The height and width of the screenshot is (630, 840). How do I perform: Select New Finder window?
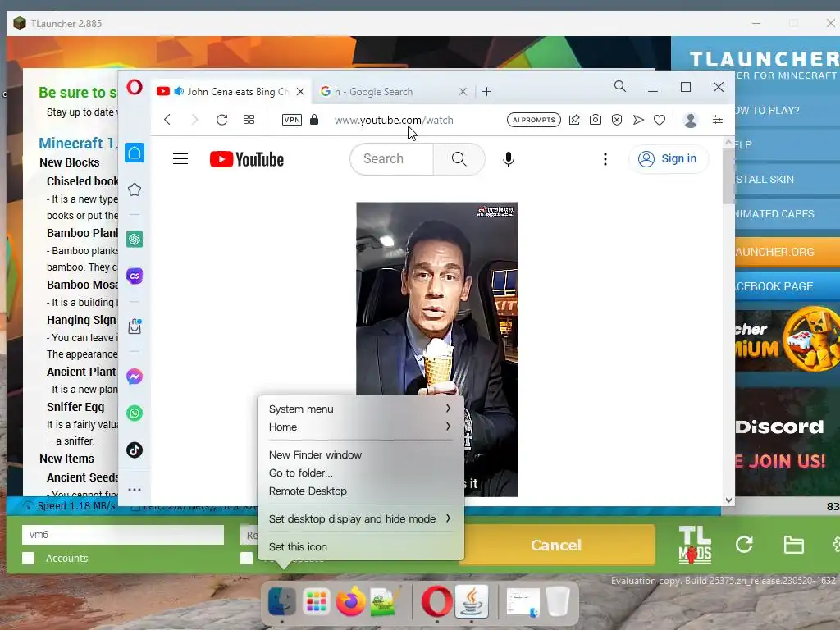tap(315, 454)
